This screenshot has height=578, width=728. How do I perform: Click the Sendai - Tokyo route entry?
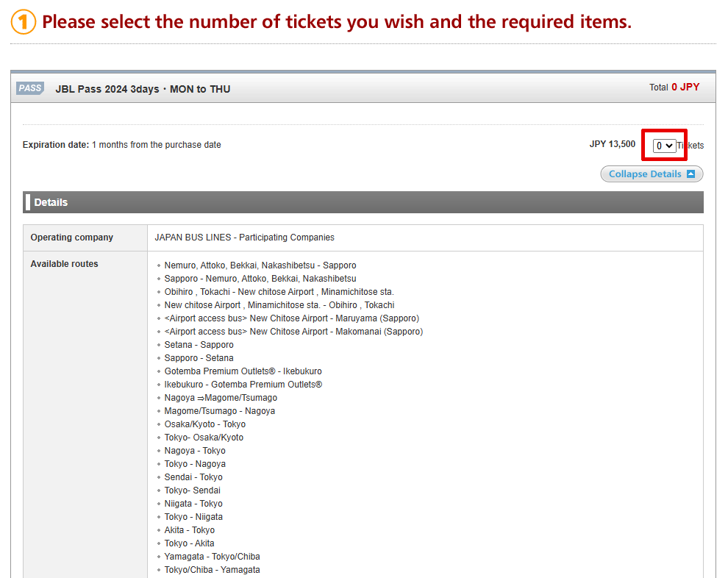[x=193, y=477]
